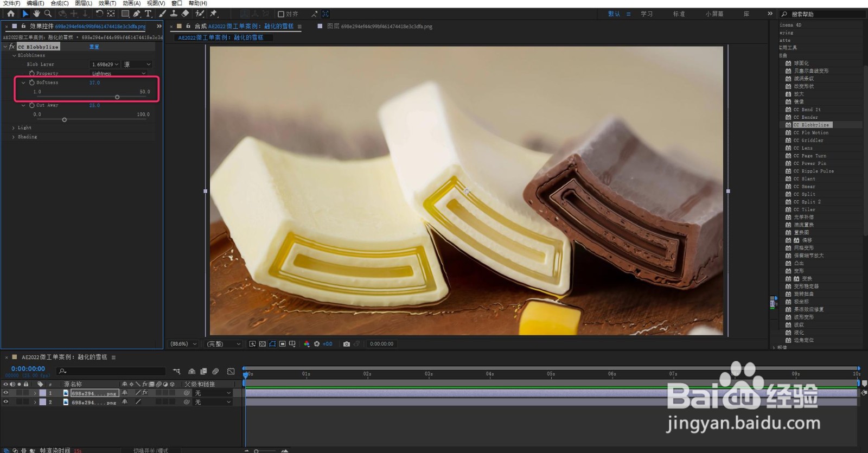This screenshot has width=868, height=453.
Task: Click the Softness stopwatch icon
Action: 31,82
